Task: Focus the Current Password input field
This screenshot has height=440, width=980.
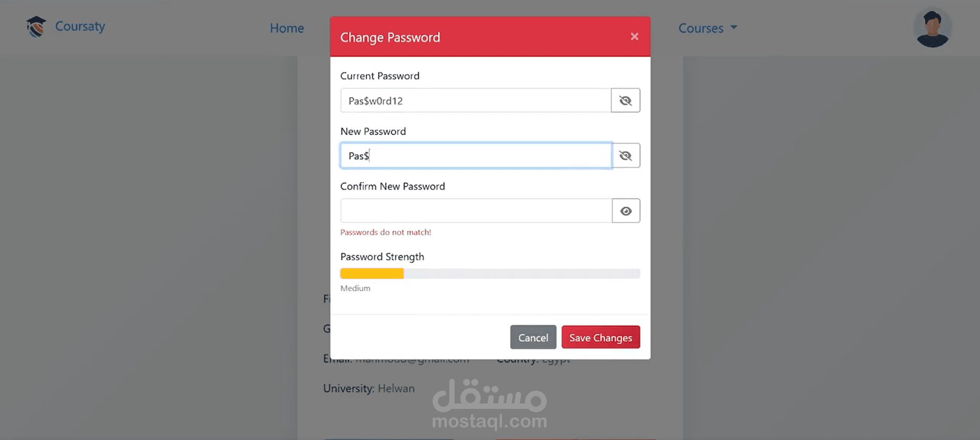Action: coord(476,101)
